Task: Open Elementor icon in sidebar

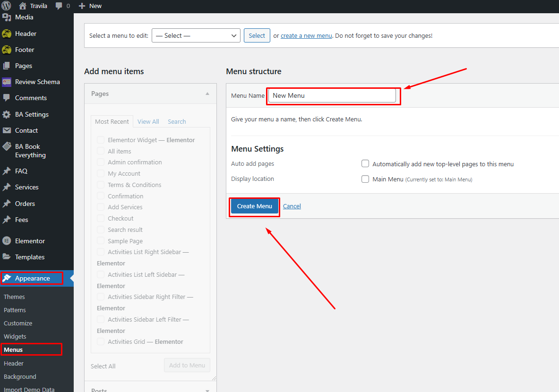Action: [7, 241]
